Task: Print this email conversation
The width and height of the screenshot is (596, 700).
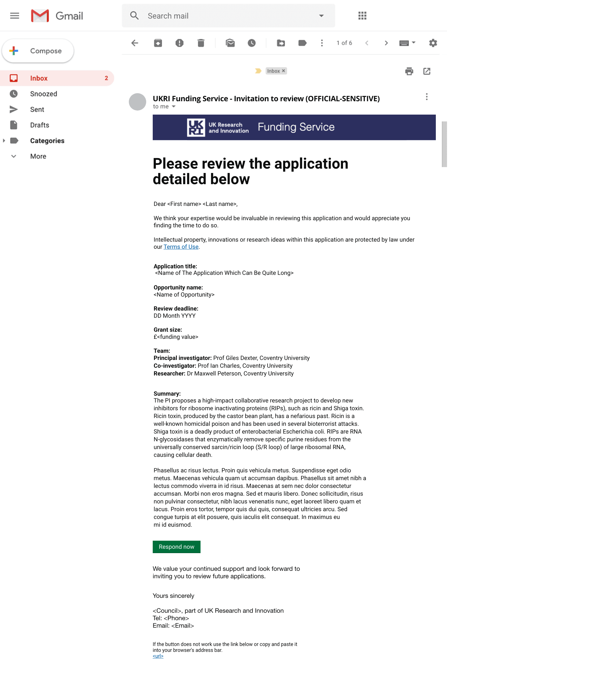Action: [409, 71]
